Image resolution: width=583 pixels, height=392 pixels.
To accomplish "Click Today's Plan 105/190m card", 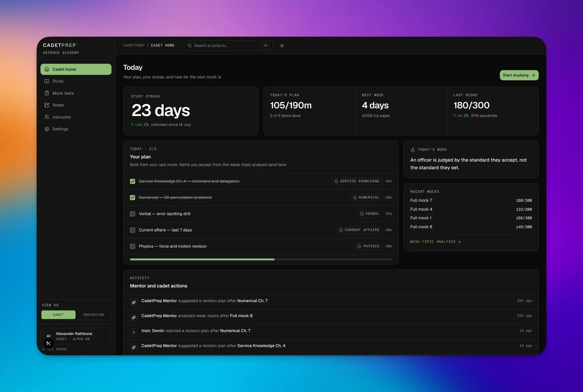I will click(309, 111).
